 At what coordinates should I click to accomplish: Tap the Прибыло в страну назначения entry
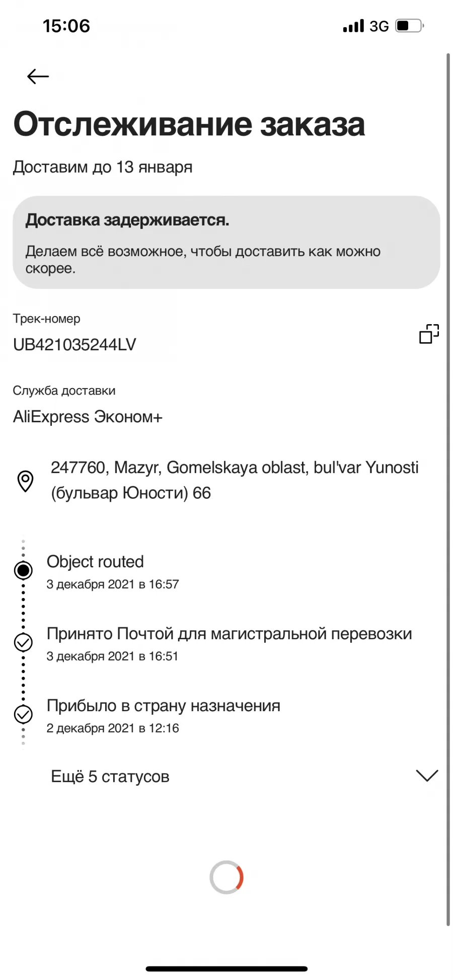coord(163,716)
